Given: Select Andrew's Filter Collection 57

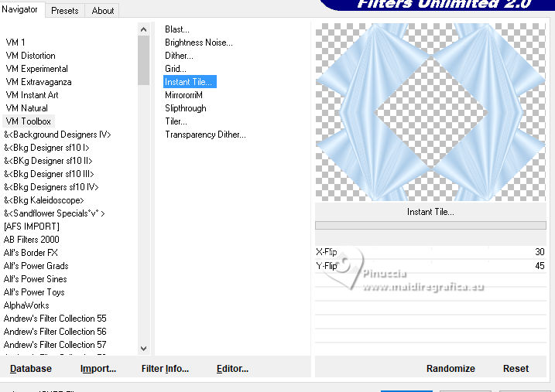Looking at the screenshot, I should click(x=55, y=345).
